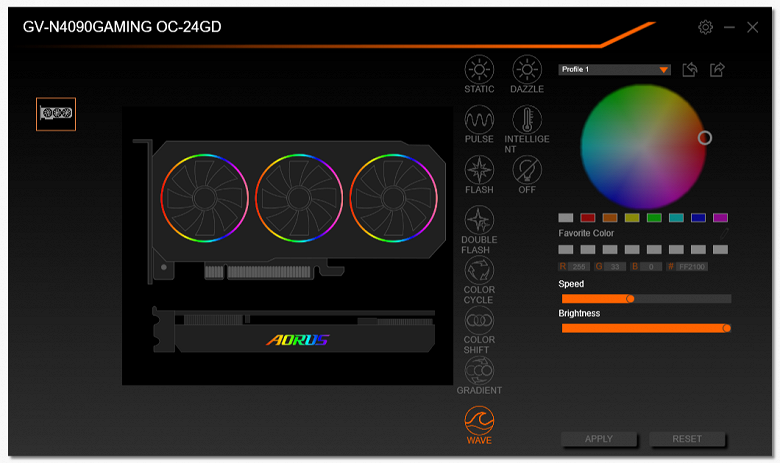
Task: Select the first Favorite Color slot
Action: (566, 249)
